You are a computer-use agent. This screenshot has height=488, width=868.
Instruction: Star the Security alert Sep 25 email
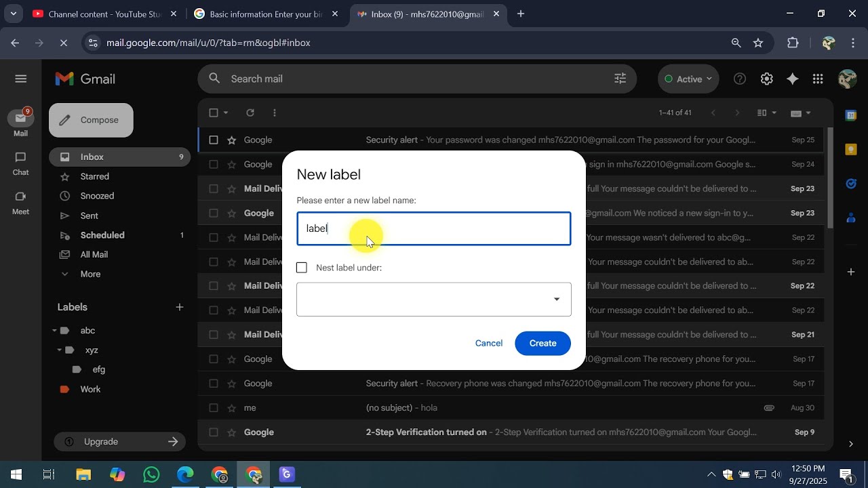click(231, 140)
